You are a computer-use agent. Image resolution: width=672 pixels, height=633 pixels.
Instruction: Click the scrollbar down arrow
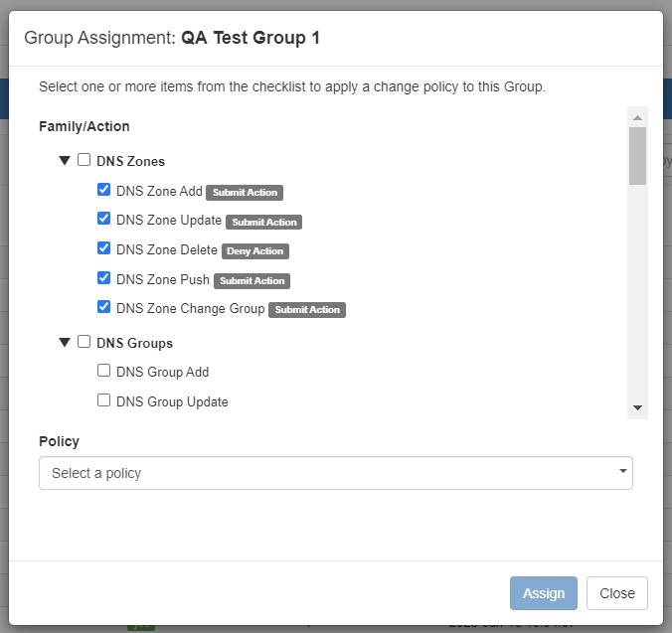pos(637,407)
